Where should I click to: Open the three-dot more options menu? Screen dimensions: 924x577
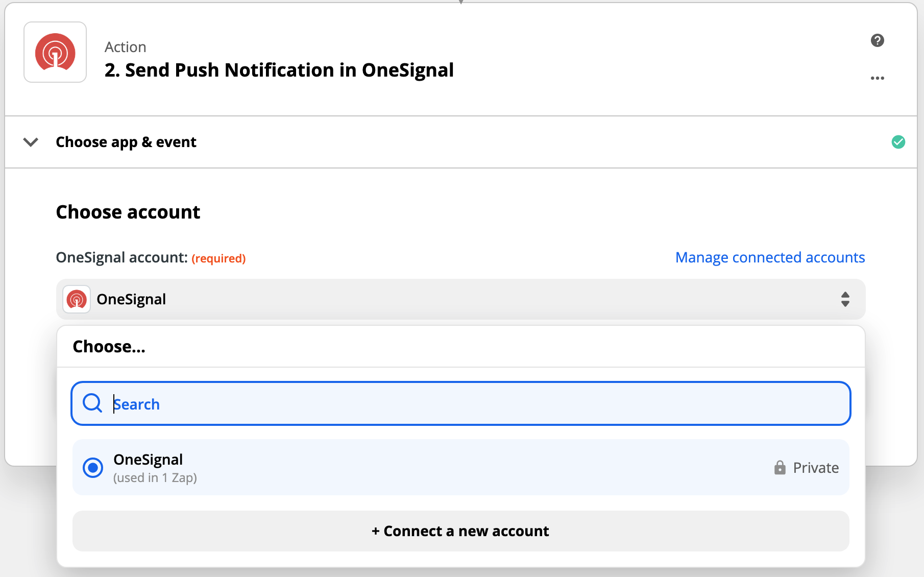[x=877, y=78]
